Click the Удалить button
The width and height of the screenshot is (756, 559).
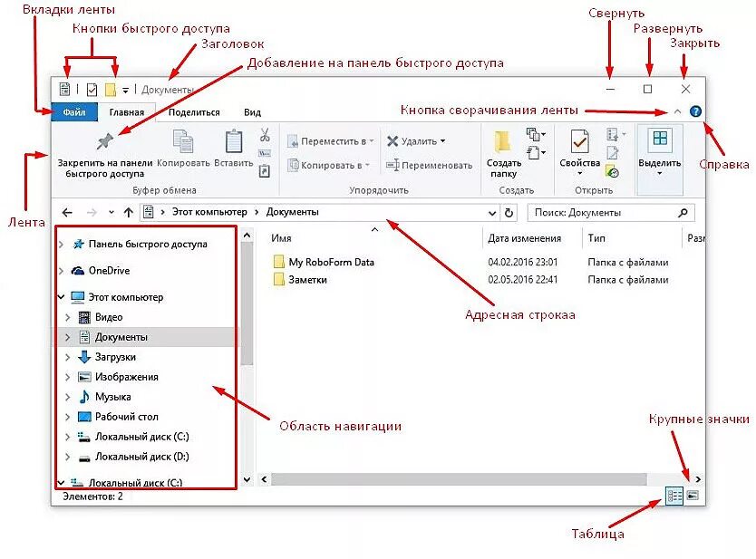click(416, 141)
